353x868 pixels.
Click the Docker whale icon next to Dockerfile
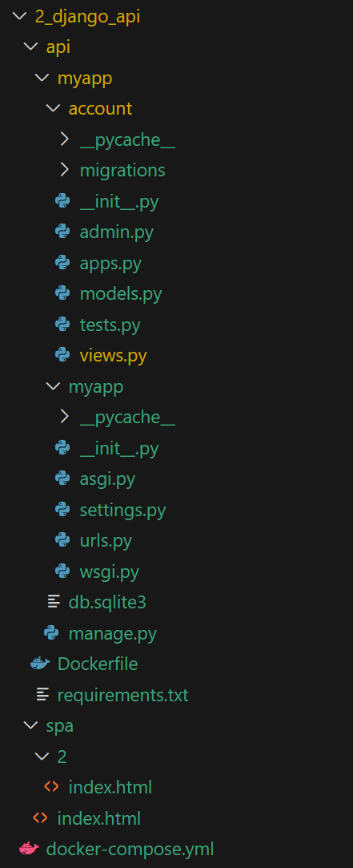point(40,663)
